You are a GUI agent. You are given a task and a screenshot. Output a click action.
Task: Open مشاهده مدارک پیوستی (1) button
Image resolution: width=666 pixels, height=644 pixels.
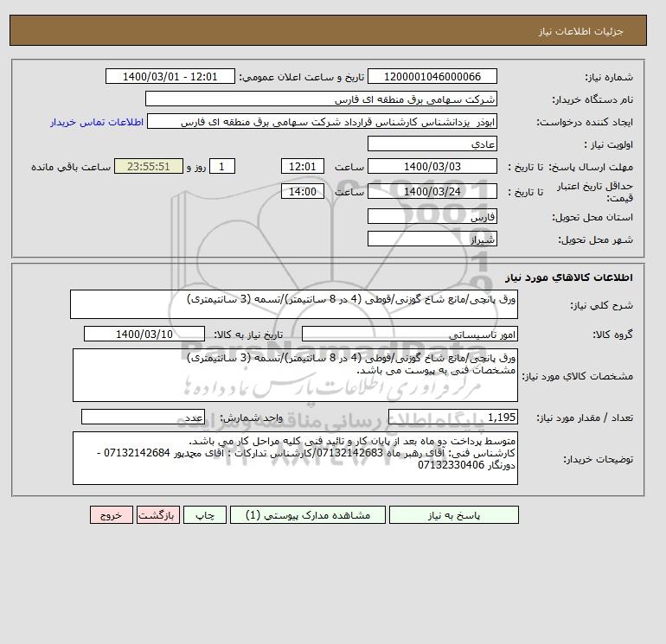(308, 515)
